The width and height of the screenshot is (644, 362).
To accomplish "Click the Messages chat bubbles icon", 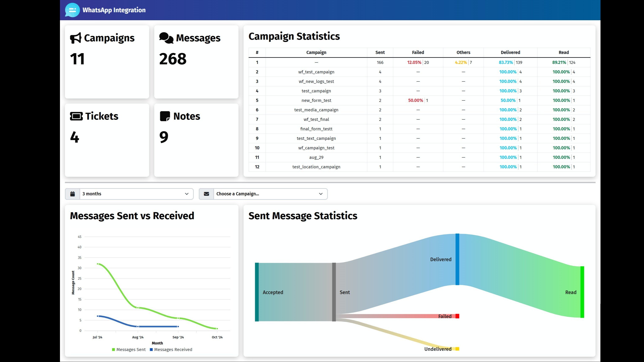I will tap(166, 38).
